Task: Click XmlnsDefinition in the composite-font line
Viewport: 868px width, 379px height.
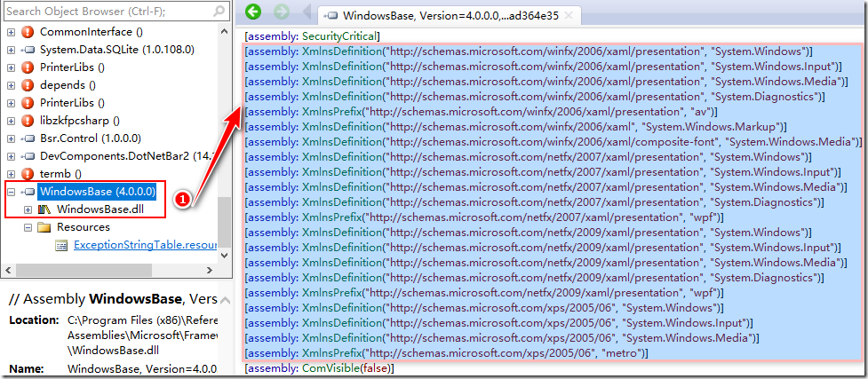Action: 342,142
